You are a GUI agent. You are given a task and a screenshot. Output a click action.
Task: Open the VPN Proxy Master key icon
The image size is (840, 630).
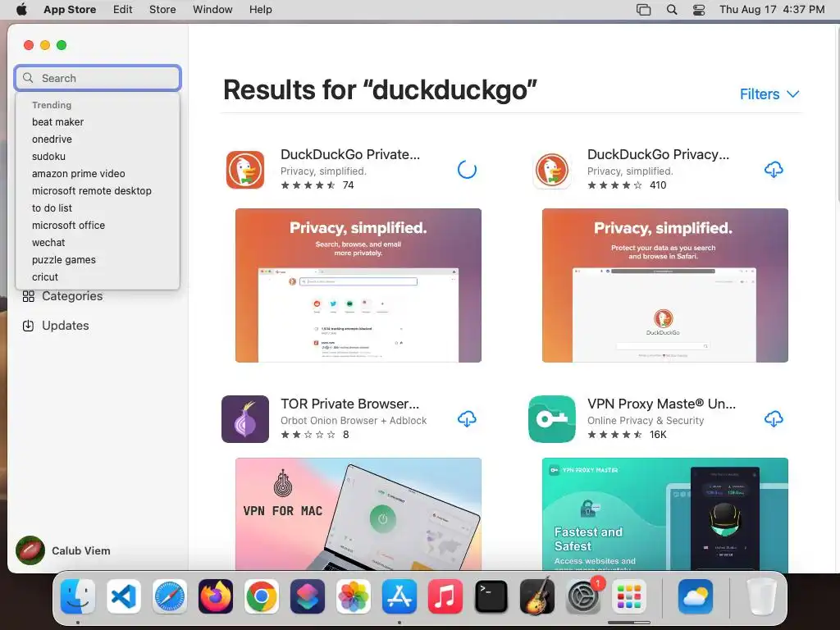pyautogui.click(x=552, y=419)
